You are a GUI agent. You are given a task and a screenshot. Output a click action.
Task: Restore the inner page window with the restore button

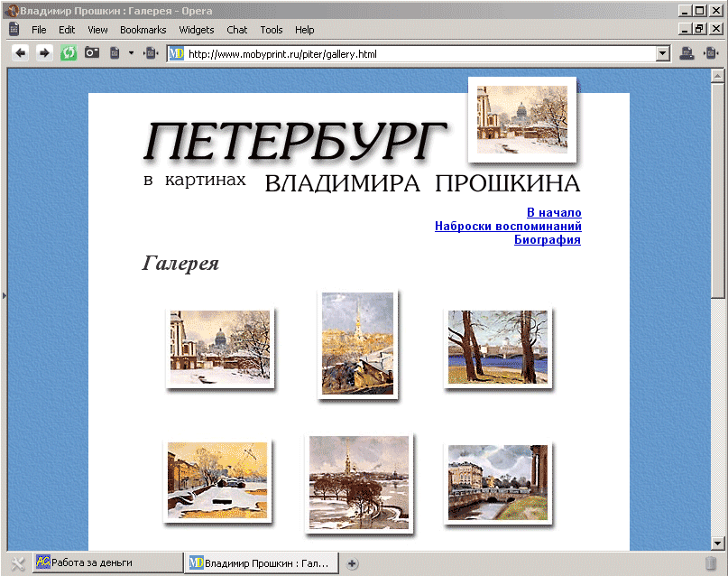pos(699,29)
